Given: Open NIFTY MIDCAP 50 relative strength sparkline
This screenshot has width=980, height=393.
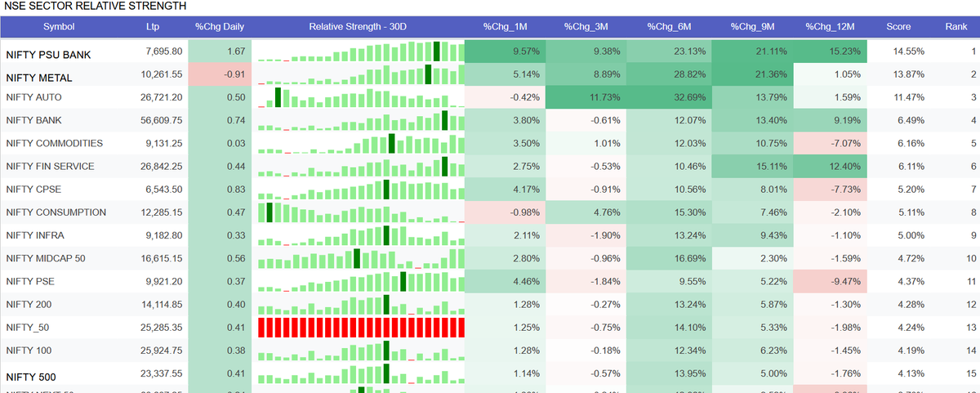Looking at the screenshot, I should (x=360, y=258).
